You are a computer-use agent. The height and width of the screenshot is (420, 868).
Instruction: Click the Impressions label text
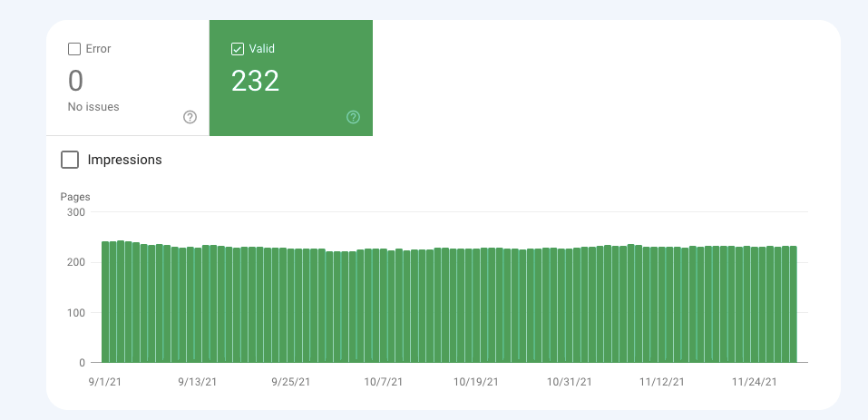[x=124, y=160]
